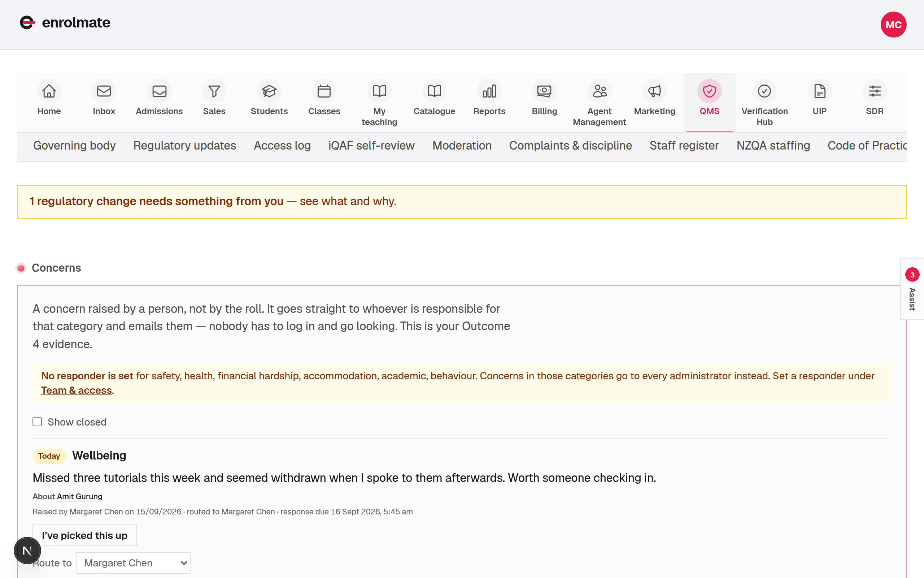Viewport: 924px width, 578px height.
Task: Click the Concerns section heading
Action: (x=56, y=268)
